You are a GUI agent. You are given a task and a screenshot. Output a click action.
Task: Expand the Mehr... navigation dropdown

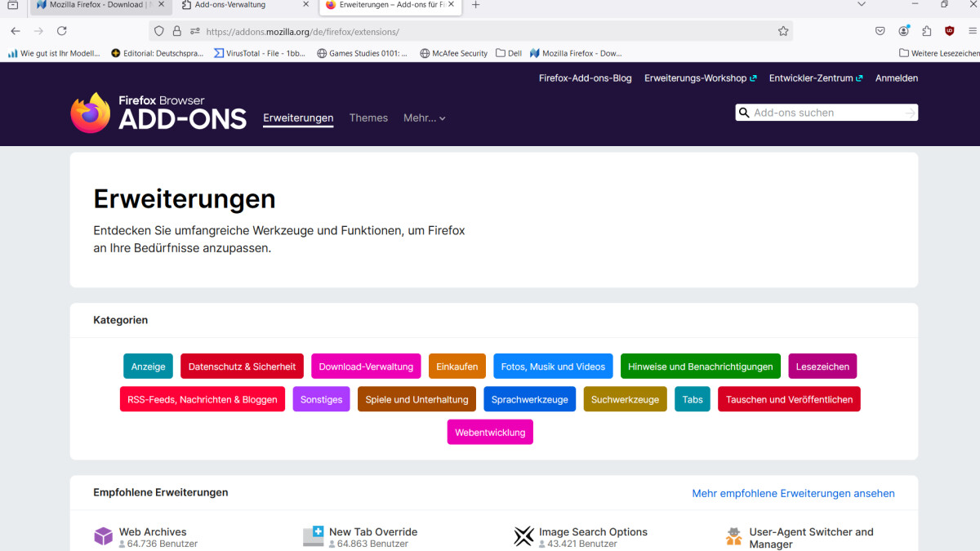pyautogui.click(x=424, y=118)
